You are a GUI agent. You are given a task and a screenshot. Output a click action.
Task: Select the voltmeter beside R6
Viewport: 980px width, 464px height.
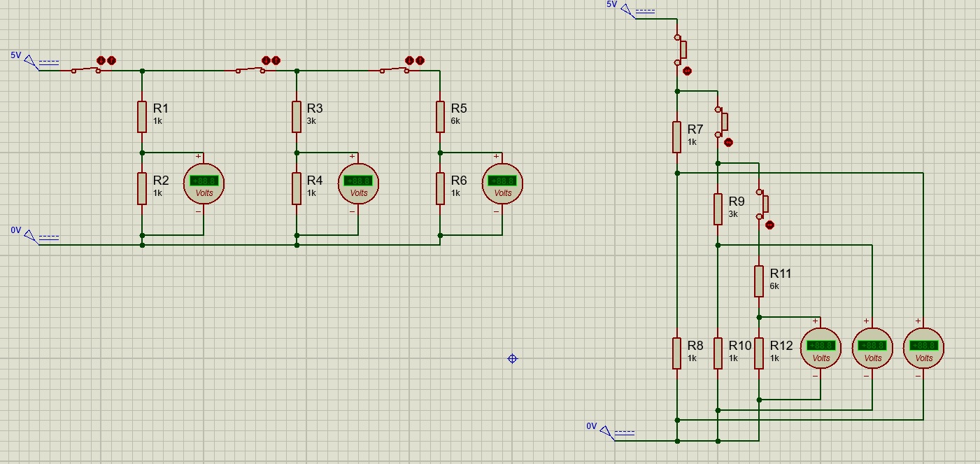point(502,183)
